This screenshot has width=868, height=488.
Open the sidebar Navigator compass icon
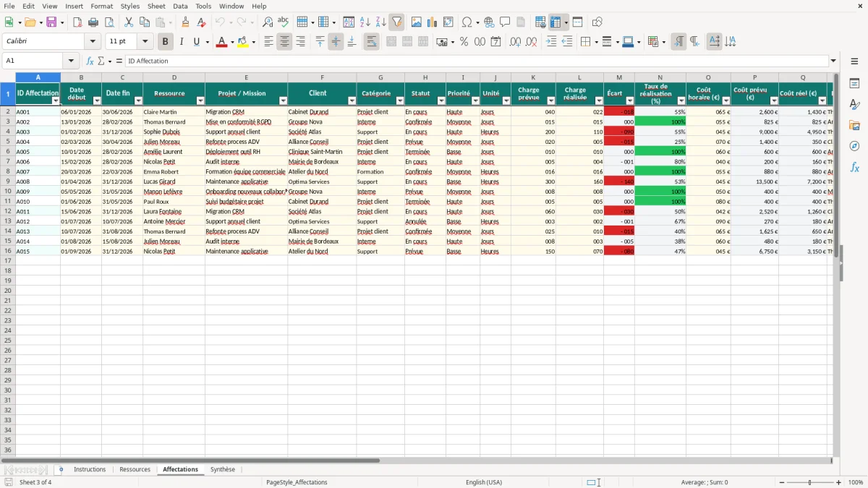[x=854, y=146]
